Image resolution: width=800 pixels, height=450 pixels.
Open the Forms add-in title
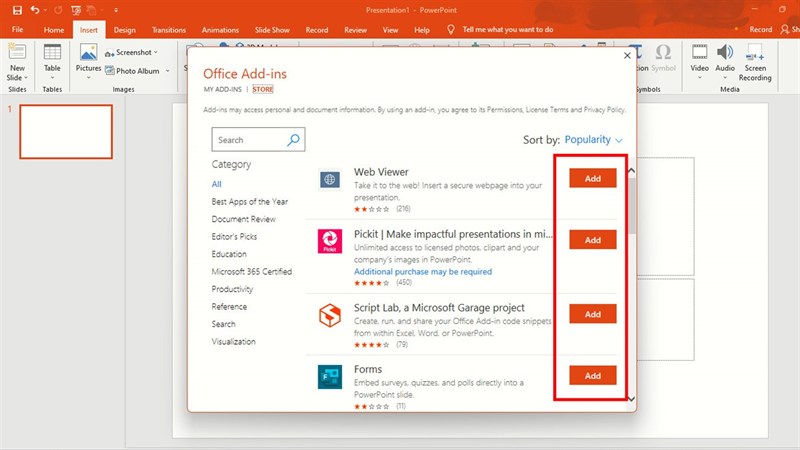coord(368,369)
